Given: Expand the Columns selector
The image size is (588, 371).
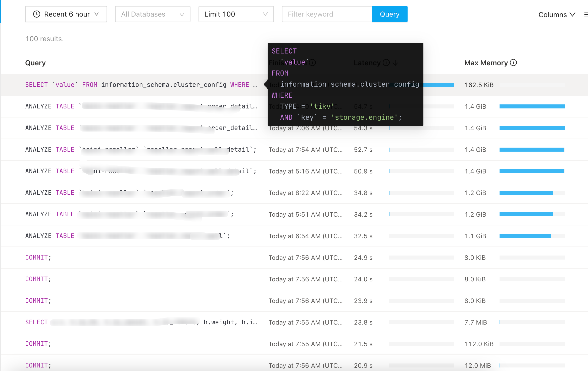Looking at the screenshot, I should coord(557,15).
